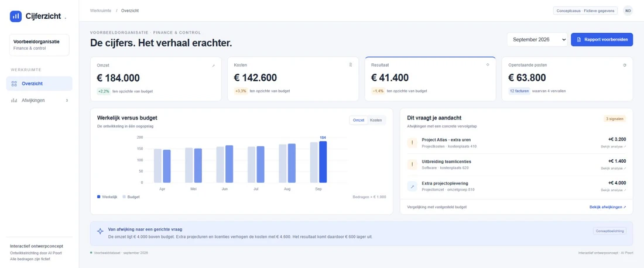
Task: Click the Sep month label on chart
Action: pos(318,189)
